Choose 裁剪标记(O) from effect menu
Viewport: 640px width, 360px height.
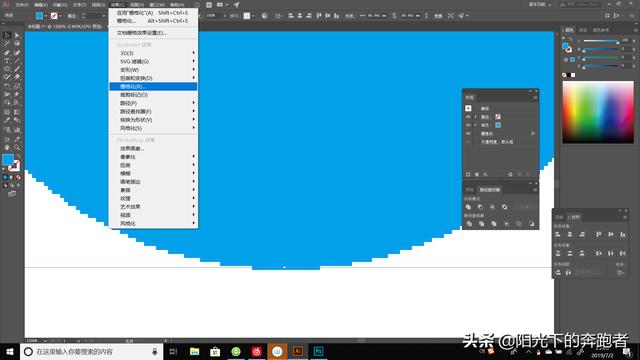[x=153, y=95]
